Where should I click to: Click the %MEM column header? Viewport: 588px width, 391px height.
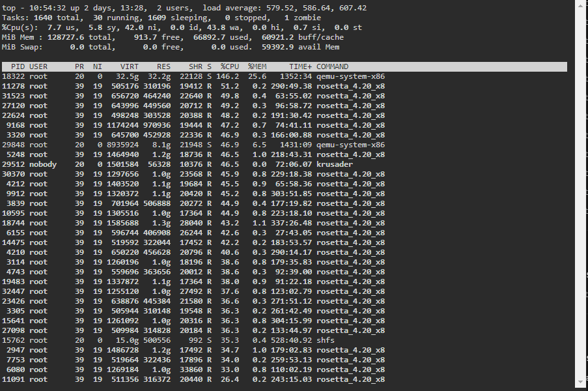click(x=257, y=66)
